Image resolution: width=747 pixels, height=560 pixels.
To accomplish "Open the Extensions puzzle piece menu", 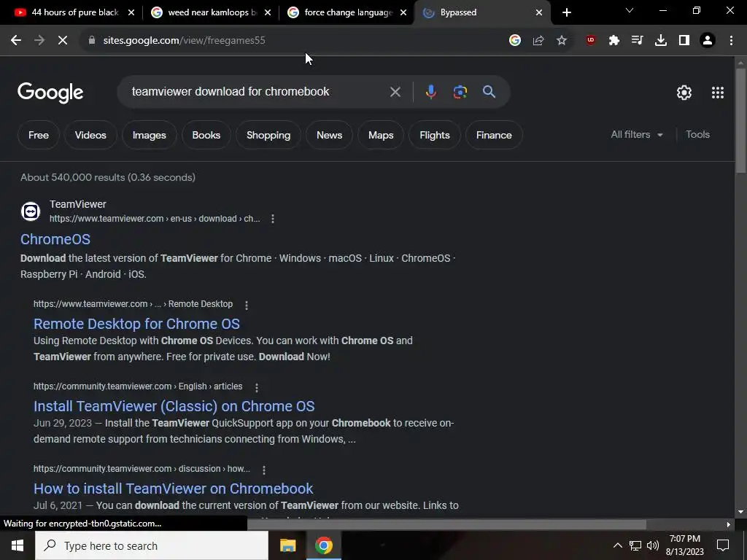I will pyautogui.click(x=614, y=41).
